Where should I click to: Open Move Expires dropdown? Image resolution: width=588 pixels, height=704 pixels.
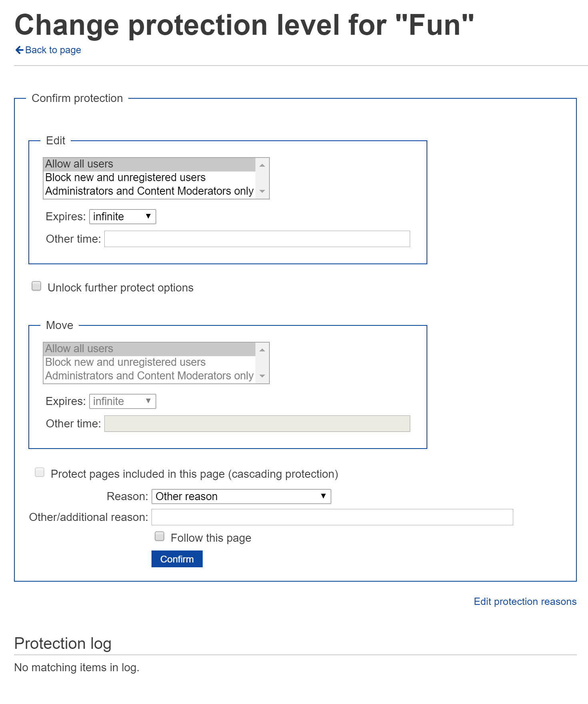tap(122, 401)
